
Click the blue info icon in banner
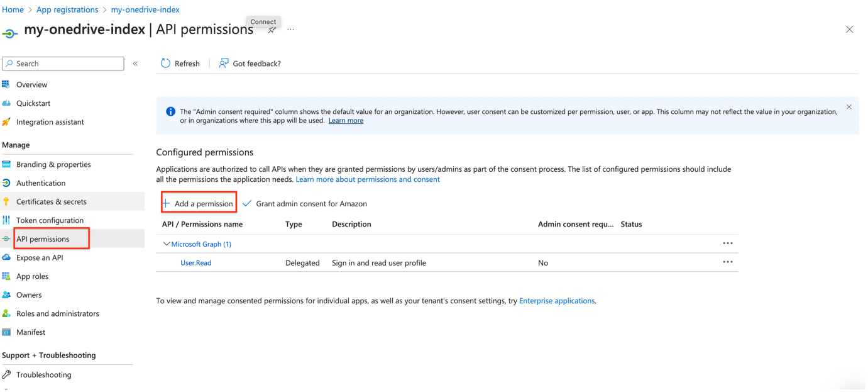click(x=170, y=112)
